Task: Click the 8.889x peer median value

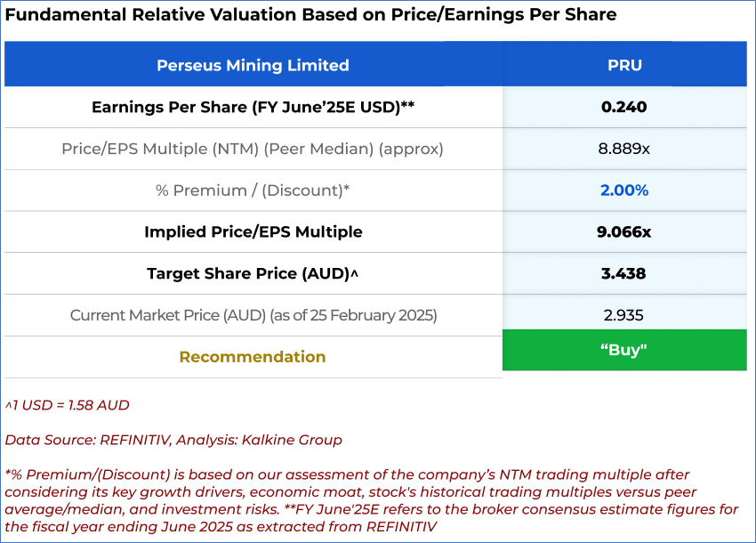Action: pos(624,149)
